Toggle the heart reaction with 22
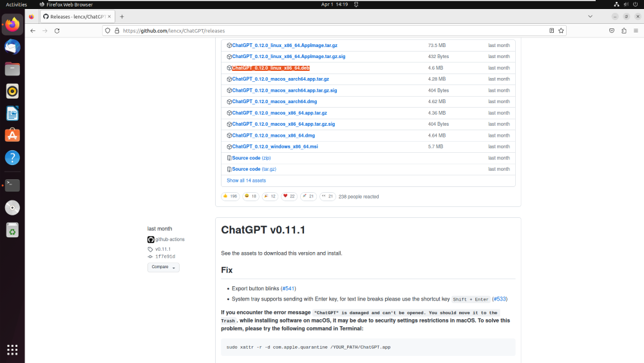 tap(289, 197)
